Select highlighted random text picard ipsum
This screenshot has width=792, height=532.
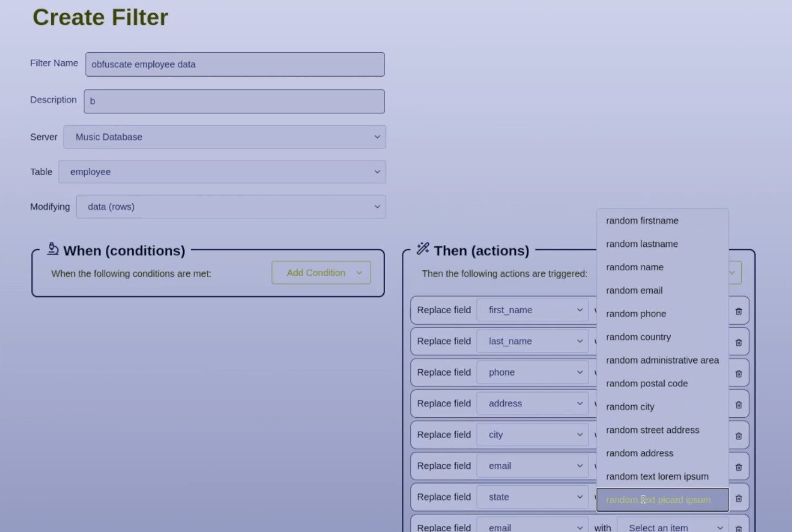[x=662, y=499]
